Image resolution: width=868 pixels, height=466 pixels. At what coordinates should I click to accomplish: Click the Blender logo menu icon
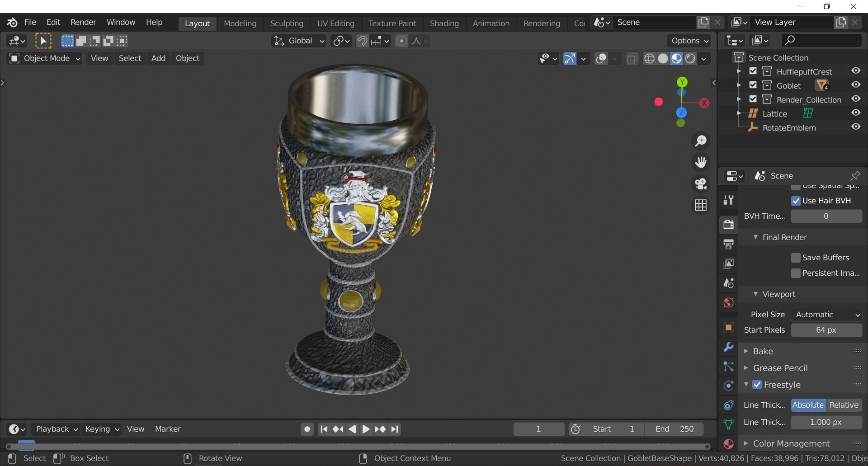click(12, 22)
